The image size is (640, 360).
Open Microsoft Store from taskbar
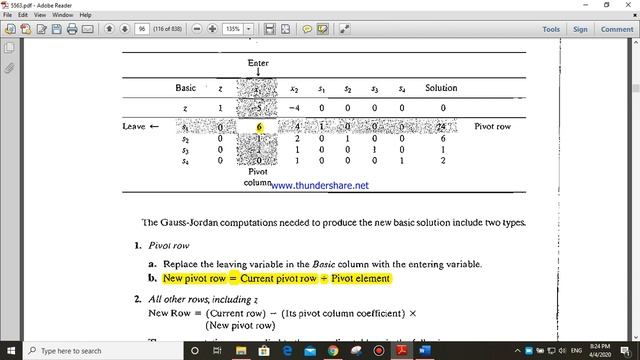tap(264, 351)
